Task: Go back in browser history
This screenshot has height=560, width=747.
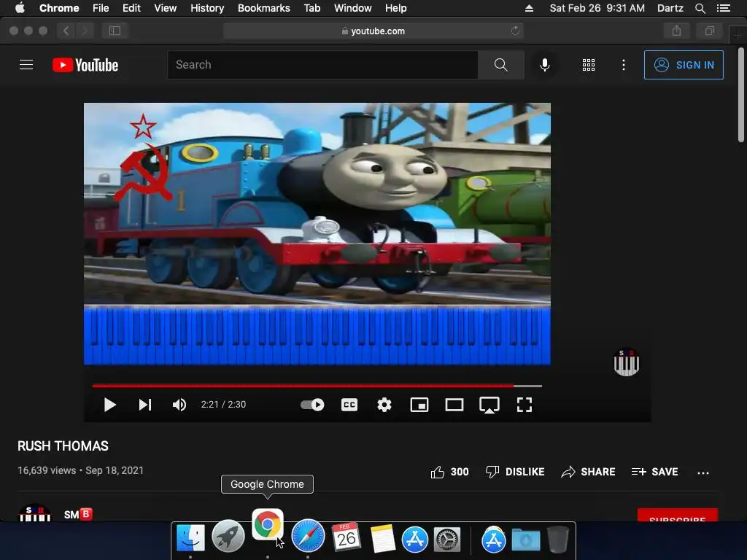Action: pyautogui.click(x=66, y=31)
